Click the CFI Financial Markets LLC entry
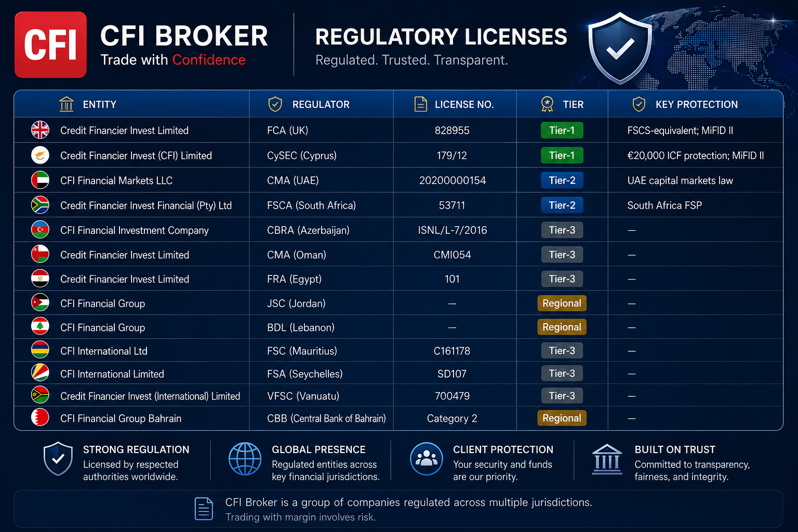Image resolution: width=798 pixels, height=532 pixels. coord(116,181)
